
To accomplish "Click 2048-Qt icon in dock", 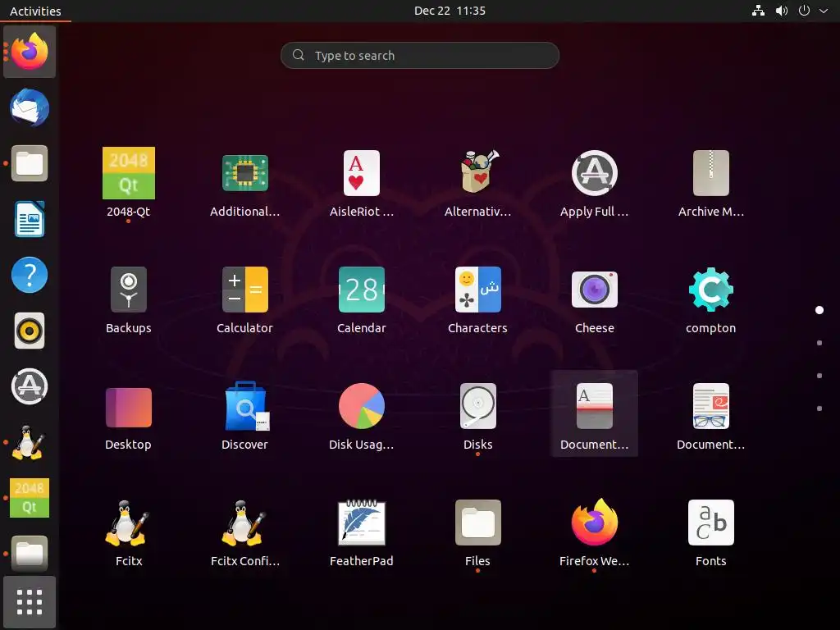I will click(30, 498).
